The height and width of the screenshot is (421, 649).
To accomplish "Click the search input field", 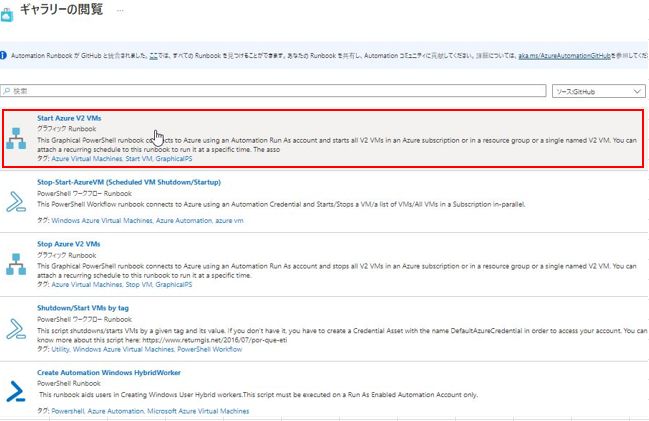I will coord(273,91).
